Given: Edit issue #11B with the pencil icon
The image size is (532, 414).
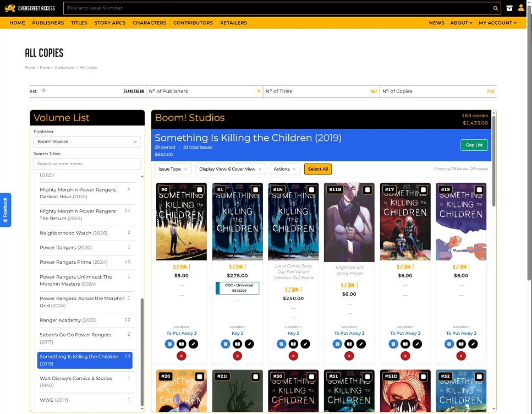Looking at the screenshot, I should pyautogui.click(x=361, y=344).
